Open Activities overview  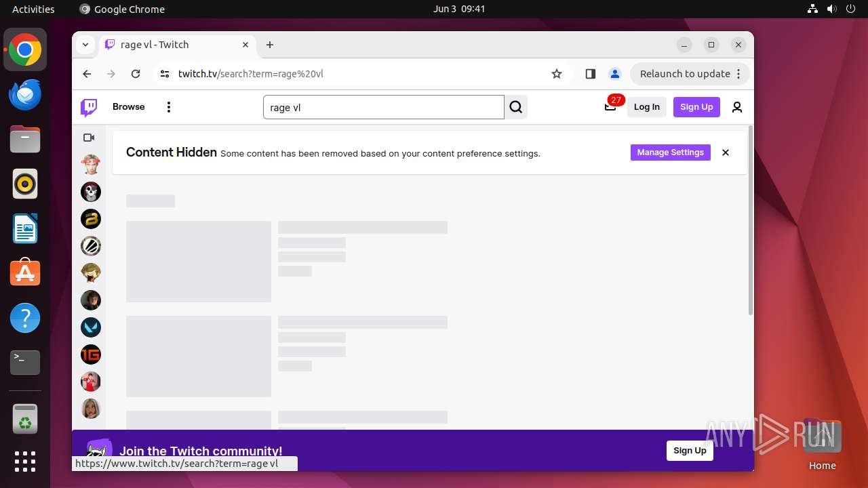click(x=33, y=9)
